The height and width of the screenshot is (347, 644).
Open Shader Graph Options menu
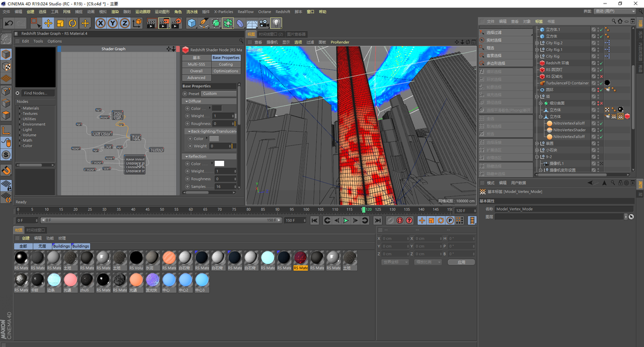[x=54, y=42]
